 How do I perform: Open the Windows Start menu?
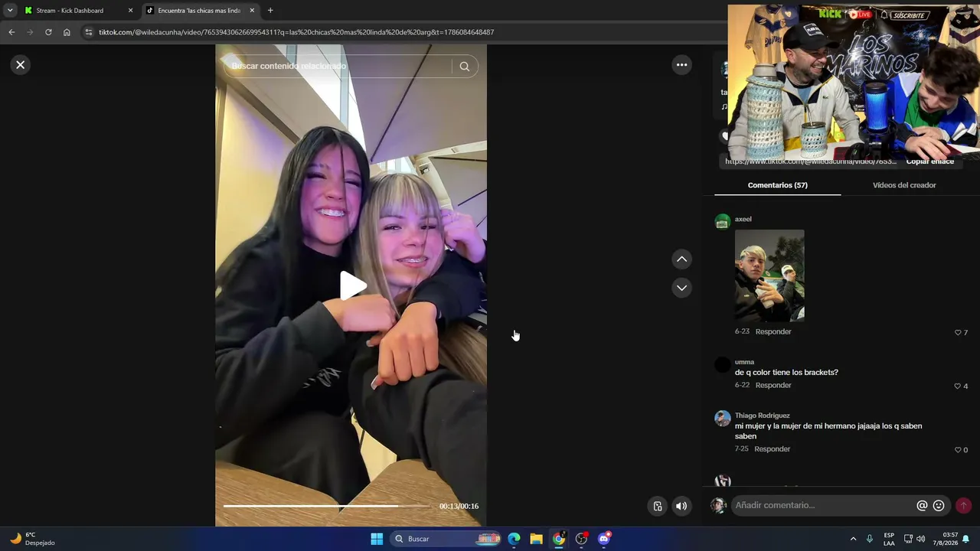click(377, 539)
